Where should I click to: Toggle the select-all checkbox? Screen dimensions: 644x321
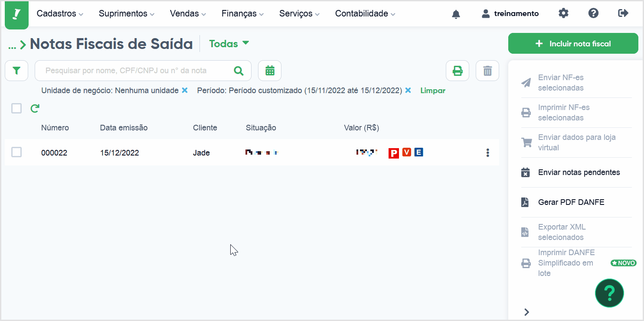click(16, 108)
